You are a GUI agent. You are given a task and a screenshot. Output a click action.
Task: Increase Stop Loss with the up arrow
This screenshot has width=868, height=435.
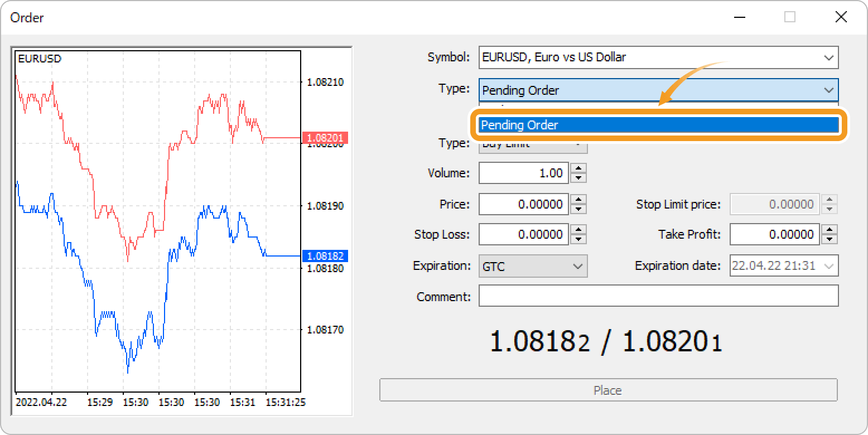click(578, 230)
